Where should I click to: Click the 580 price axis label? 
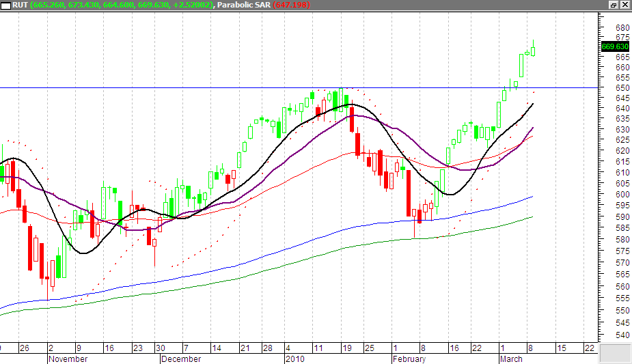(622, 239)
